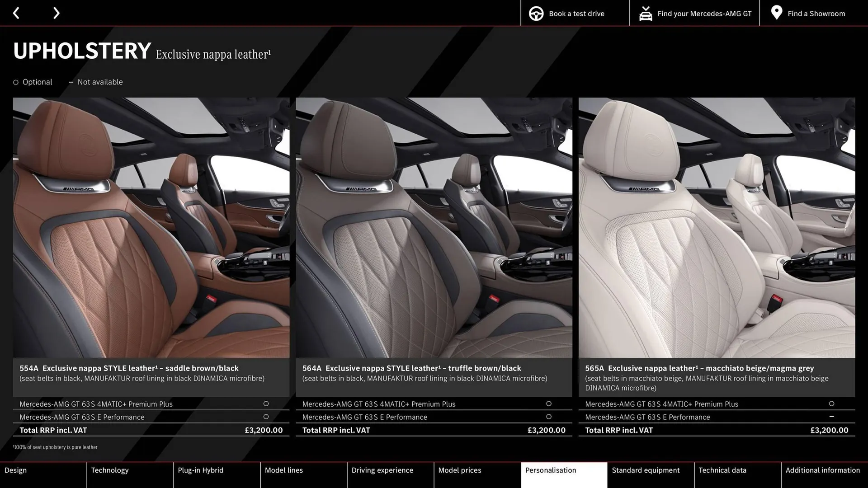Click the previous page arrow

(16, 13)
